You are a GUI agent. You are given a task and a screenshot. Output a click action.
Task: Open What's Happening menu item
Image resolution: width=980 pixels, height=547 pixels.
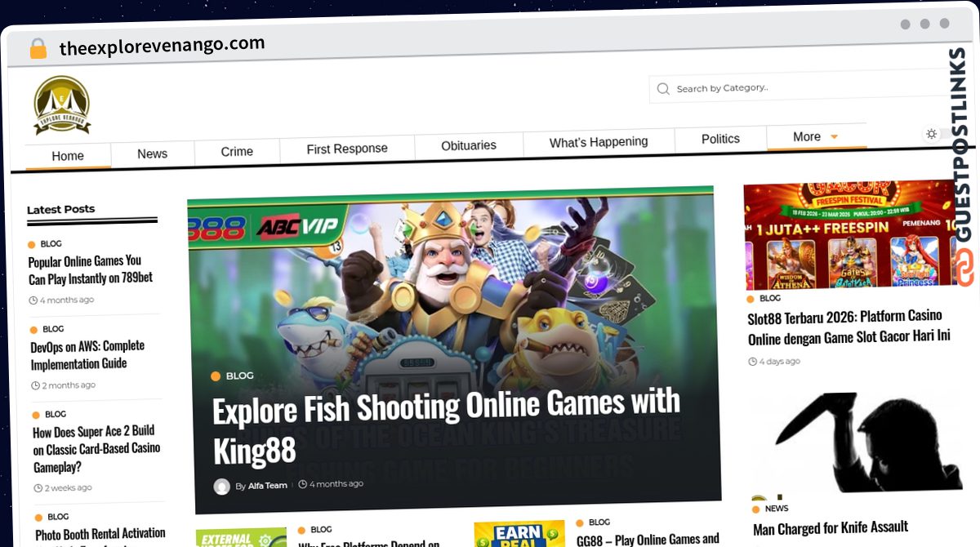599,142
